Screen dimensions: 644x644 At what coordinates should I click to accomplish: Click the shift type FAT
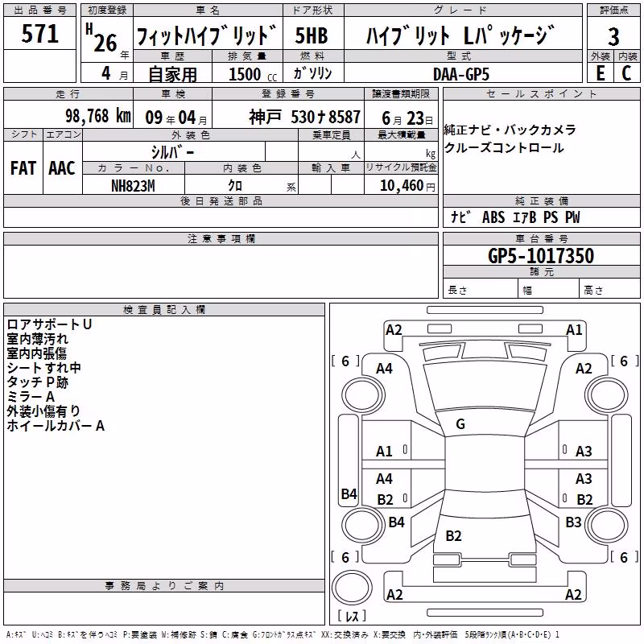pos(23,168)
